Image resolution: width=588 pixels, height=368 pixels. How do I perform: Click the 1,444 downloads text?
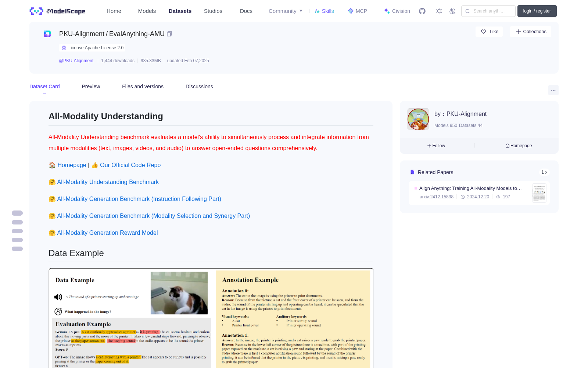(118, 61)
